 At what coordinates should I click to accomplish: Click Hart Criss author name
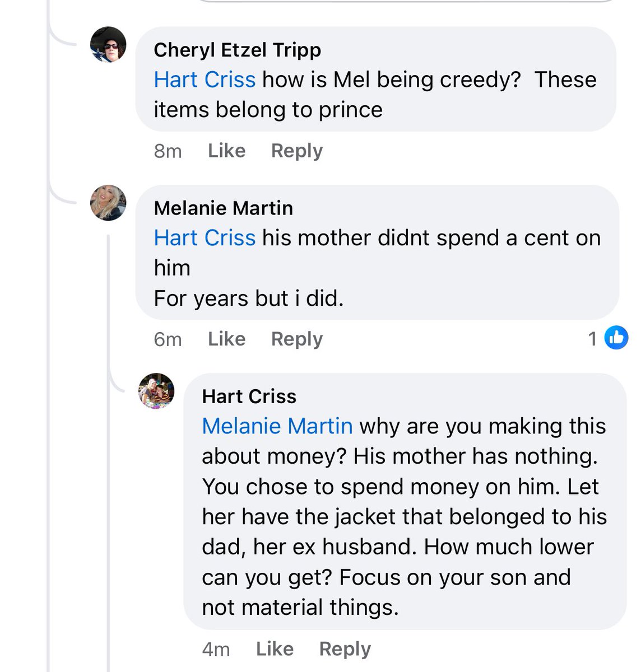tap(249, 396)
